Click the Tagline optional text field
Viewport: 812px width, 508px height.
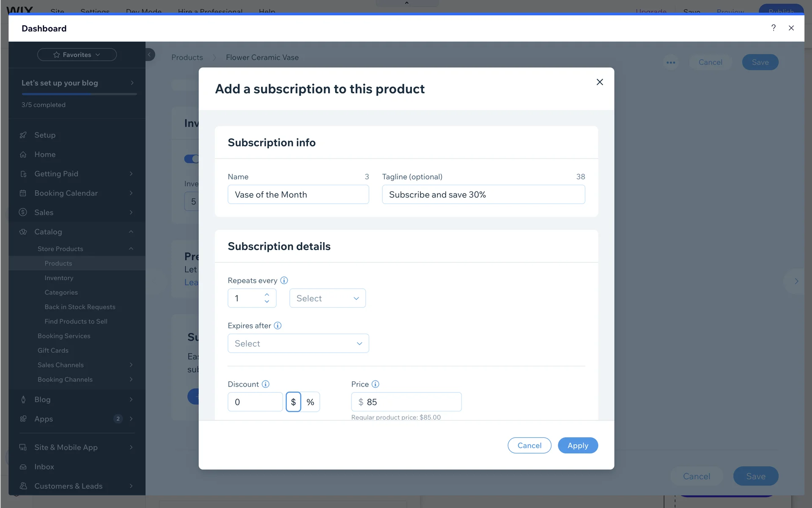(x=483, y=194)
